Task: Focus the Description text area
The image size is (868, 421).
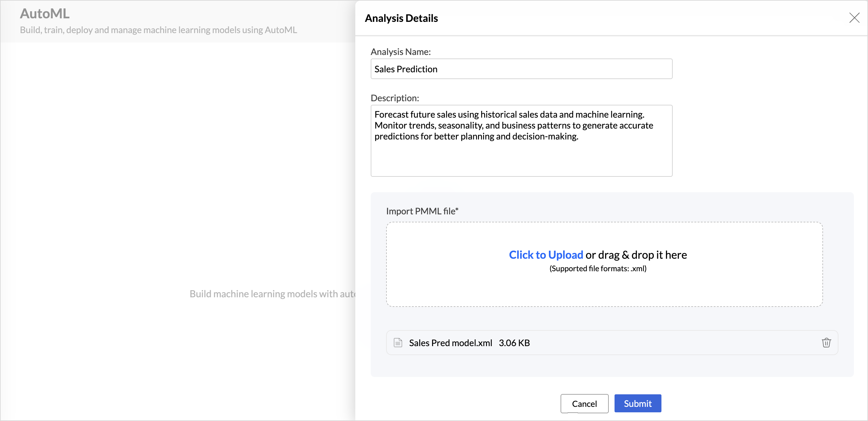Action: pyautogui.click(x=521, y=140)
